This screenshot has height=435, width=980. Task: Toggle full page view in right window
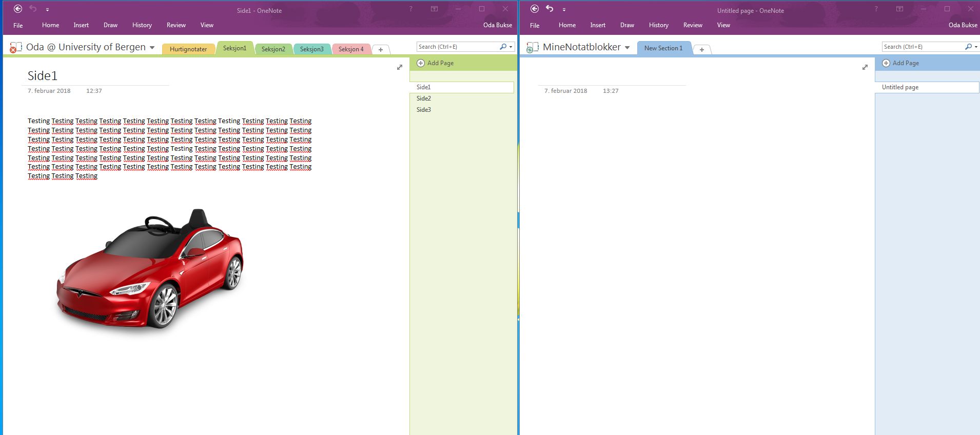click(x=865, y=67)
